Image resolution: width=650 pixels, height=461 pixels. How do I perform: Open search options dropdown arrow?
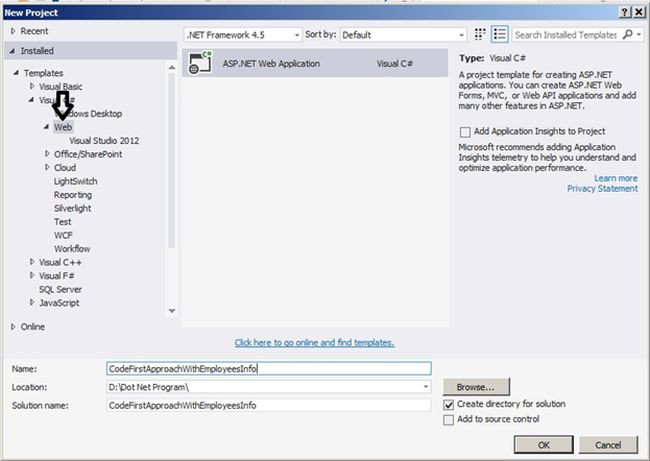[639, 34]
